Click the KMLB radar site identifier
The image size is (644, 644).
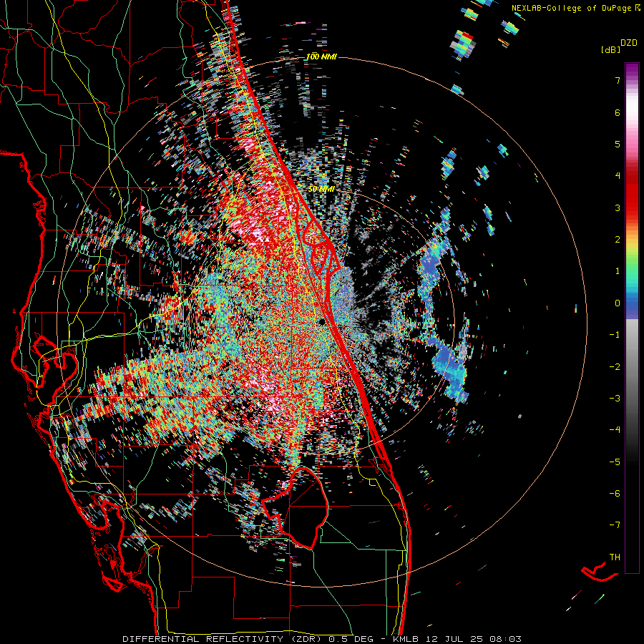(406, 639)
